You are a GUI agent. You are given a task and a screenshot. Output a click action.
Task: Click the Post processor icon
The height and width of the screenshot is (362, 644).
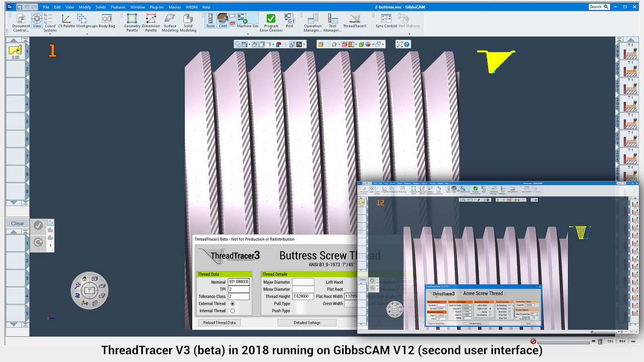[x=290, y=23]
